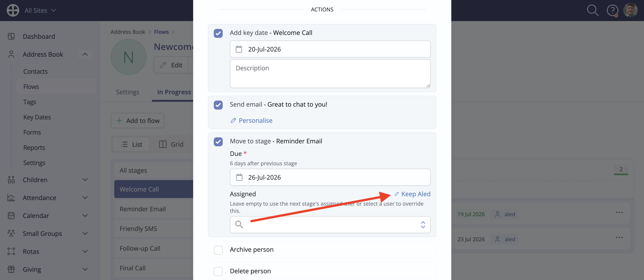Select the Welcome Call stage
The width and height of the screenshot is (644, 280).
(154, 189)
